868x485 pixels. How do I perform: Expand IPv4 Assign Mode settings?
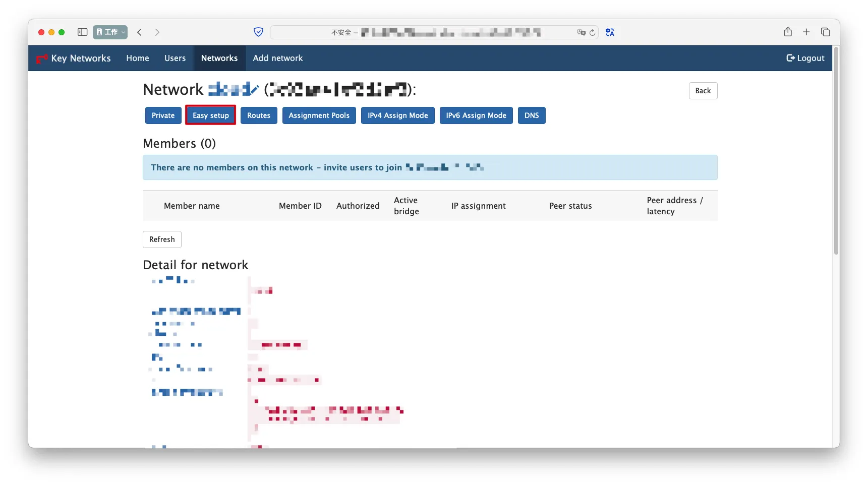397,115
